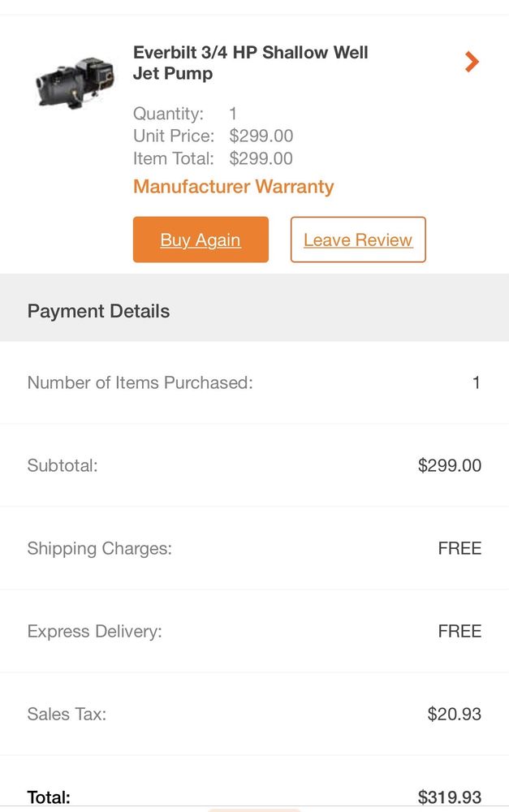
Task: Tap the Subtotal label
Action: click(x=63, y=465)
